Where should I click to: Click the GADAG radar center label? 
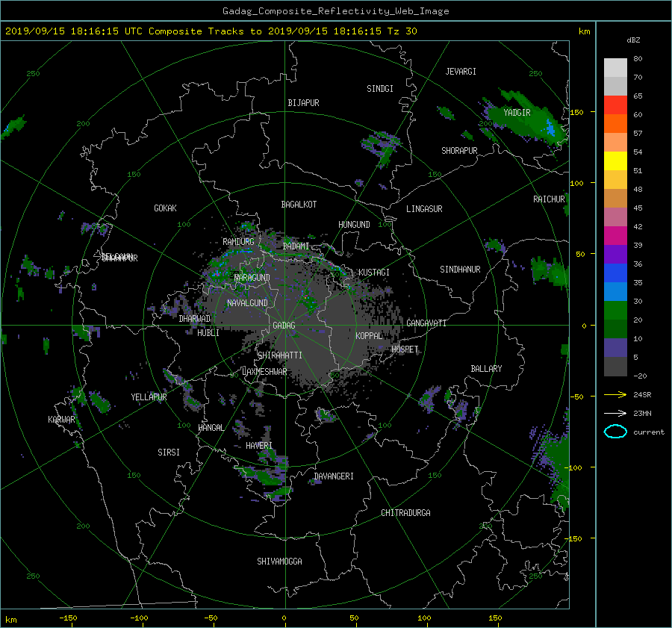point(284,326)
